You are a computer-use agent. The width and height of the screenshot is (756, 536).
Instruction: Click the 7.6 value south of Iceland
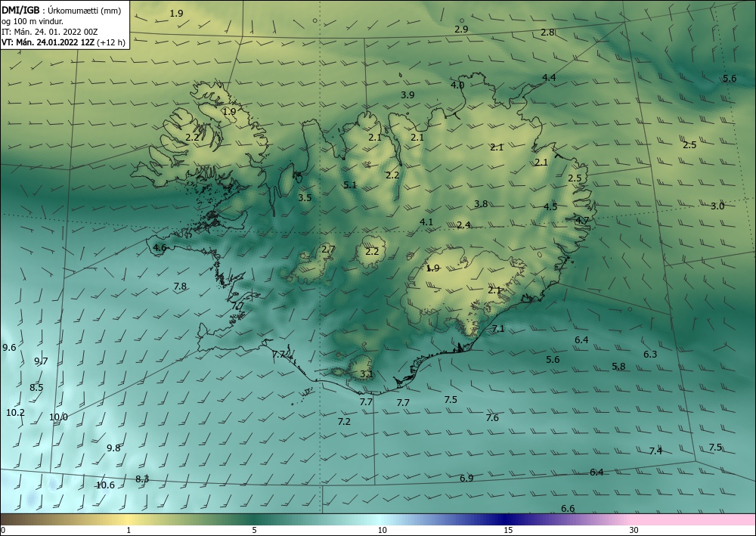click(x=492, y=417)
